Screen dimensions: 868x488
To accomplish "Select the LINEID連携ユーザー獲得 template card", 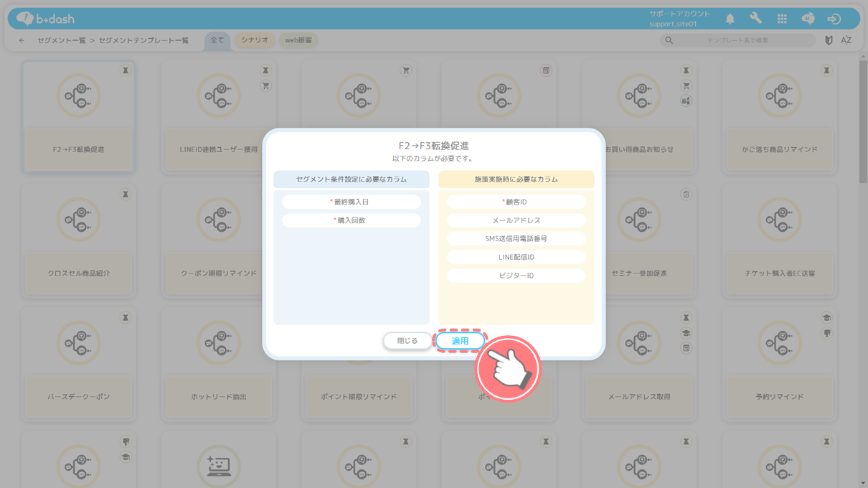I will (218, 117).
